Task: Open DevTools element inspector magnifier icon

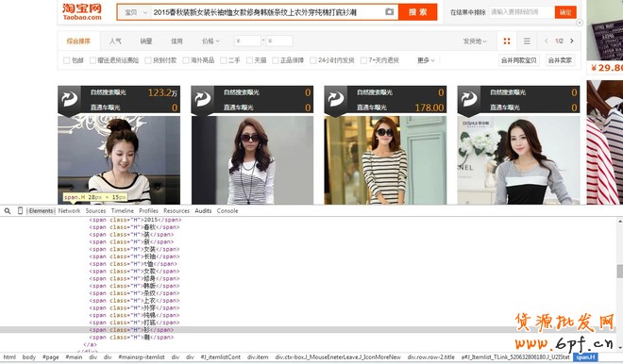Action: pyautogui.click(x=8, y=211)
